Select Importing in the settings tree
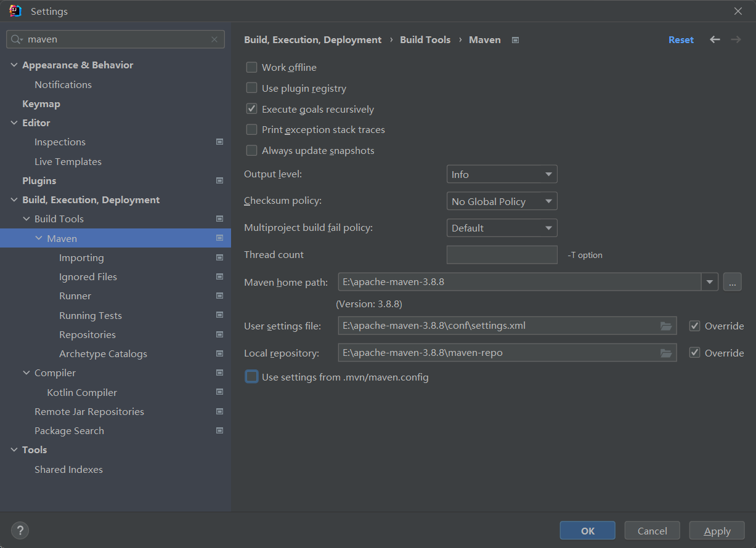 pyautogui.click(x=81, y=257)
